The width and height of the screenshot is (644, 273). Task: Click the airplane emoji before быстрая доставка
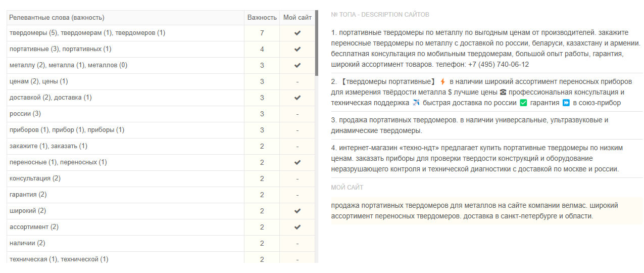[416, 103]
